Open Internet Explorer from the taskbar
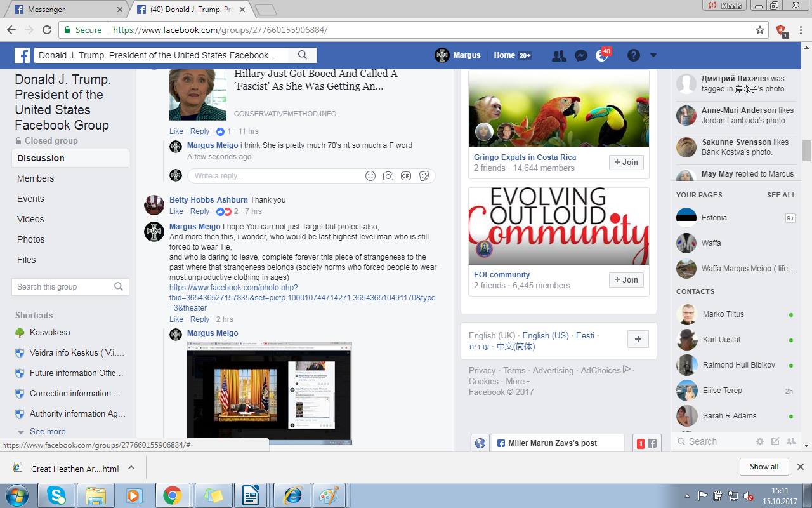Viewport: 812px width, 508px height. 292,495
